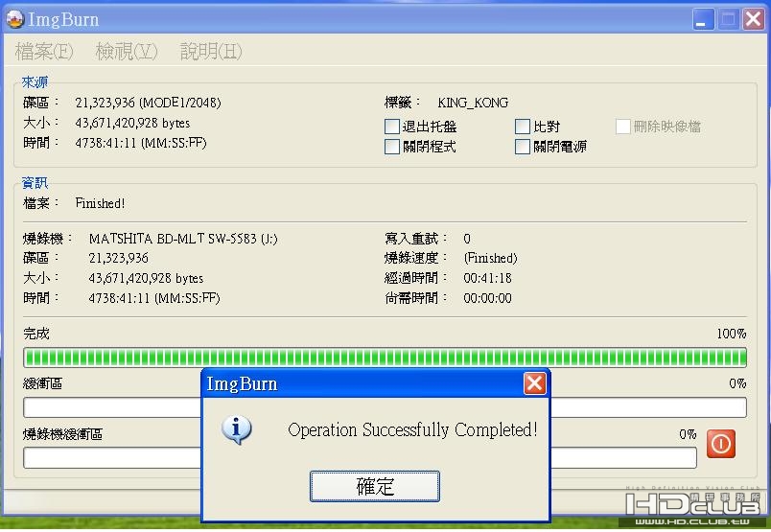Click the disabled maximize button of main window
The image size is (771, 532).
click(728, 20)
